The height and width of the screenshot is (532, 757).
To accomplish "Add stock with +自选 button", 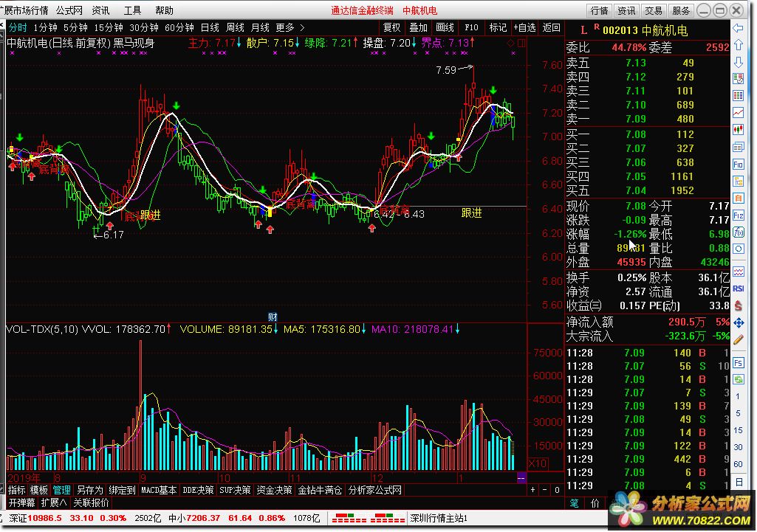I will 525,27.
